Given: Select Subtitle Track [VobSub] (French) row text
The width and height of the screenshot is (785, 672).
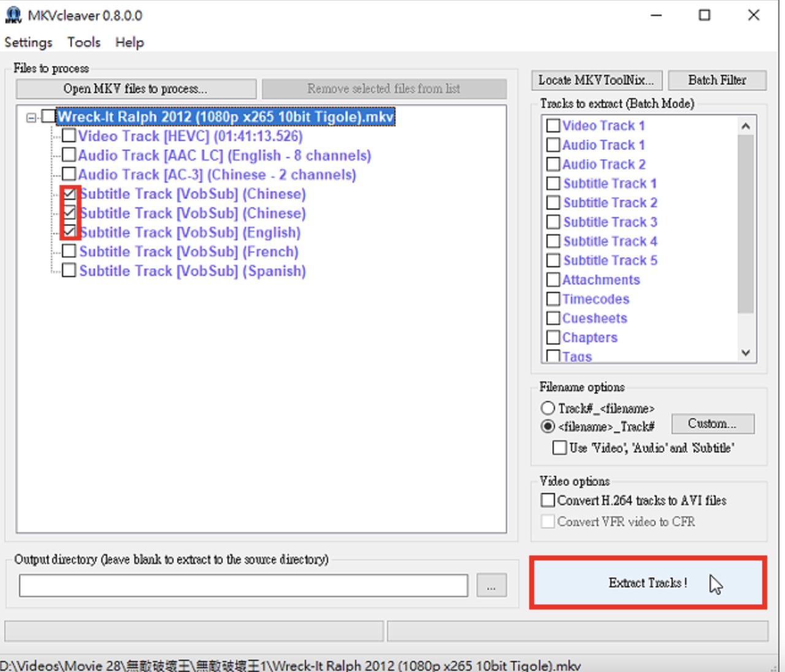Looking at the screenshot, I should [x=189, y=251].
